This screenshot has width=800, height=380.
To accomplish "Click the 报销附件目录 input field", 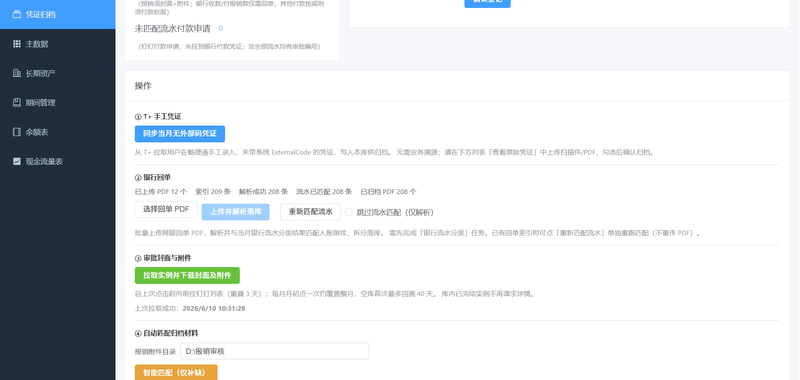I will pyautogui.click(x=274, y=351).
